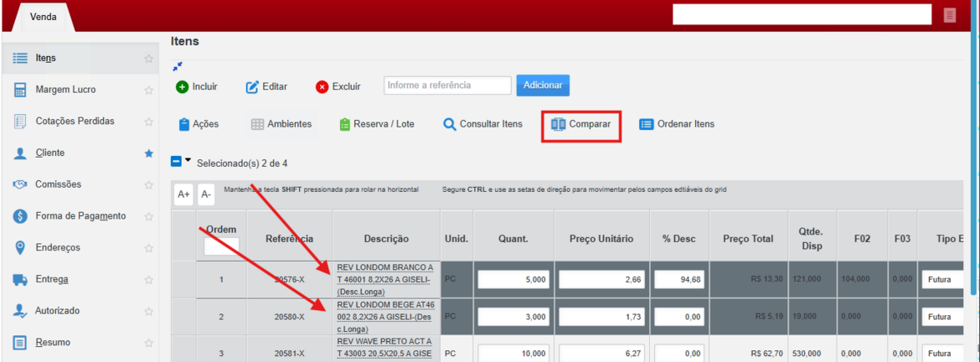Toggle the select-all checkbox near Selecionado(s)
Image resolution: width=980 pixels, height=362 pixels.
(x=176, y=162)
